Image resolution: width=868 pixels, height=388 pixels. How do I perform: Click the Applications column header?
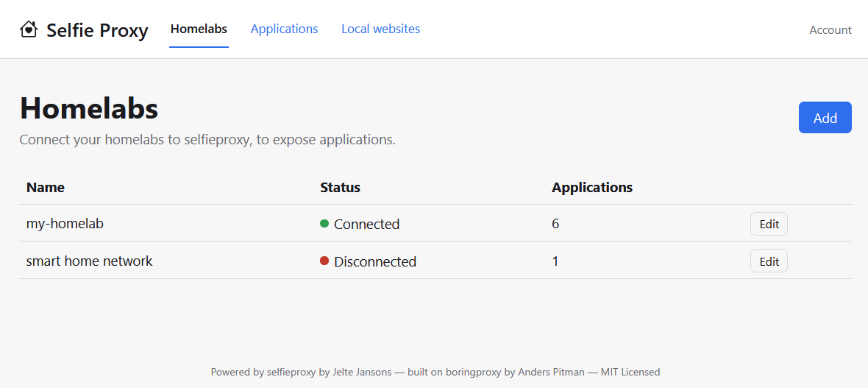[x=591, y=187]
